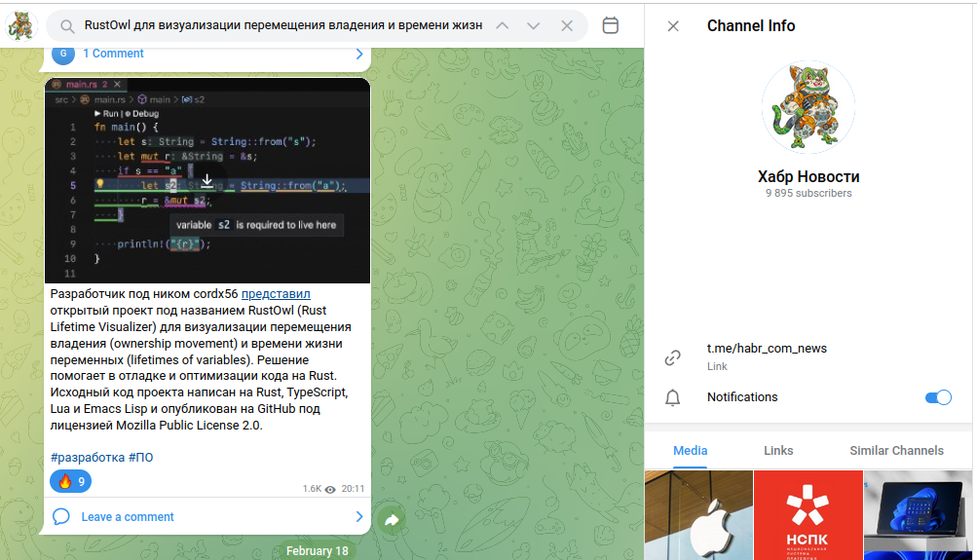Switch to the Media tab
Image resolution: width=977 pixels, height=560 pixels.
coord(690,450)
